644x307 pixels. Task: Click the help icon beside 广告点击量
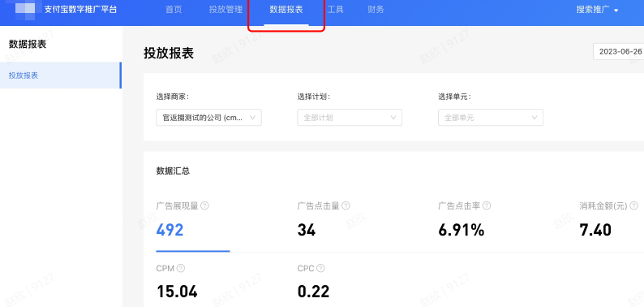[x=346, y=205]
